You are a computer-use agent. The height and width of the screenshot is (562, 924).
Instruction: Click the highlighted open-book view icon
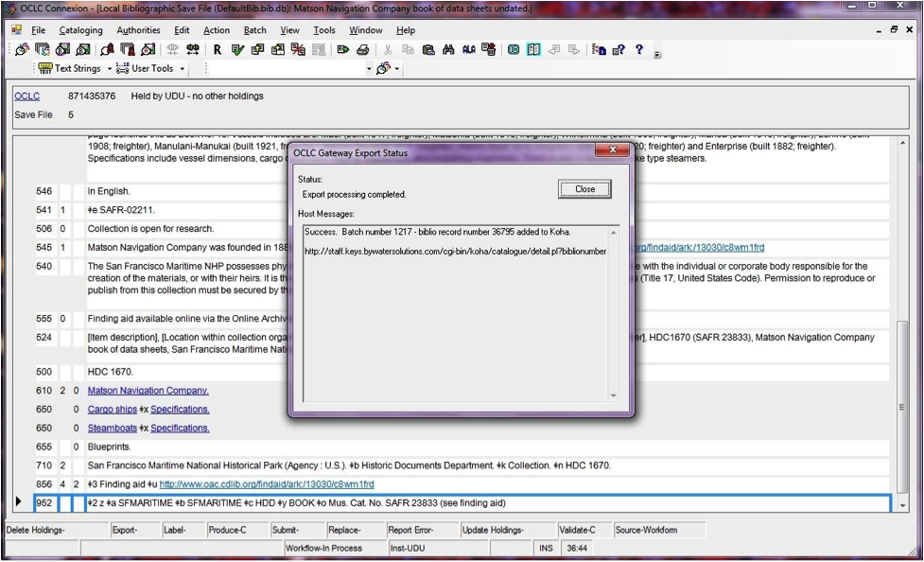coord(534,49)
